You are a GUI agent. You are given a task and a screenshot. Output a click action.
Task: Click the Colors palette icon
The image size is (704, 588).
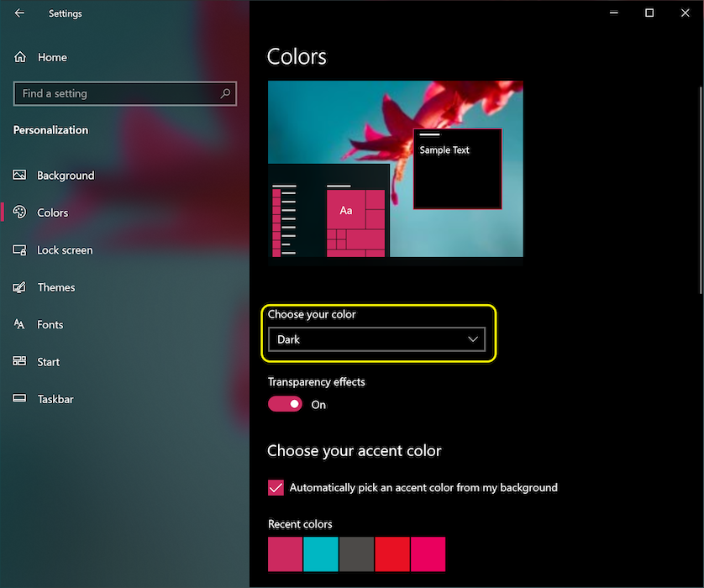pos(20,213)
